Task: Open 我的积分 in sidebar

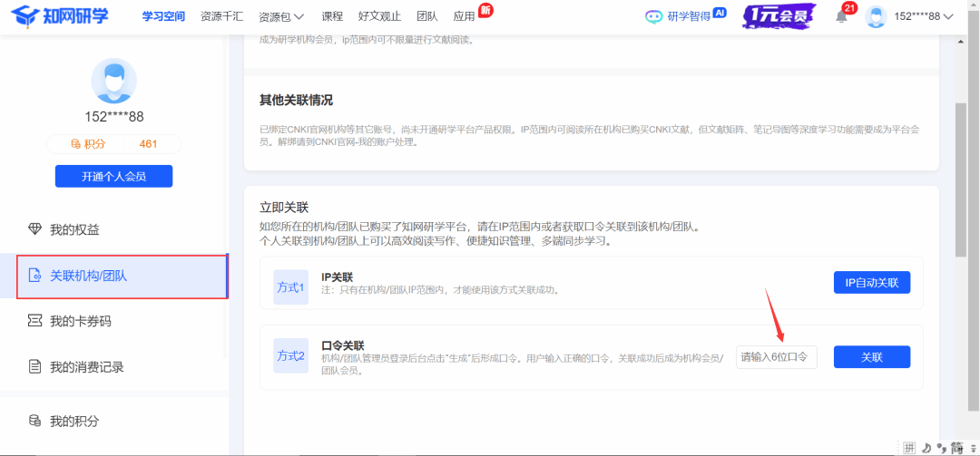Action: click(74, 421)
